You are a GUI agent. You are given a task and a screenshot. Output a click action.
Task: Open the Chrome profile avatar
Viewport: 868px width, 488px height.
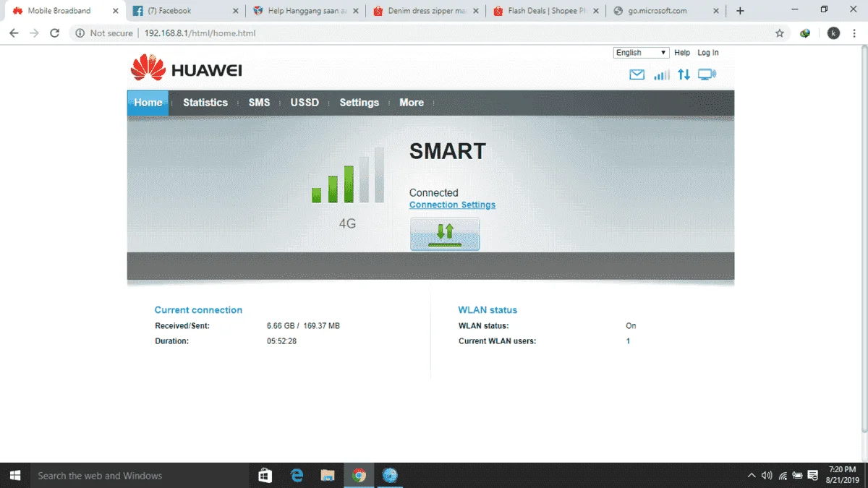point(833,33)
